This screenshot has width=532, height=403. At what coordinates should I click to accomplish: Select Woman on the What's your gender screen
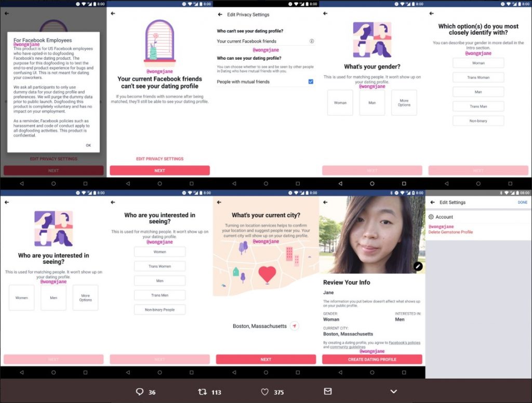340,102
